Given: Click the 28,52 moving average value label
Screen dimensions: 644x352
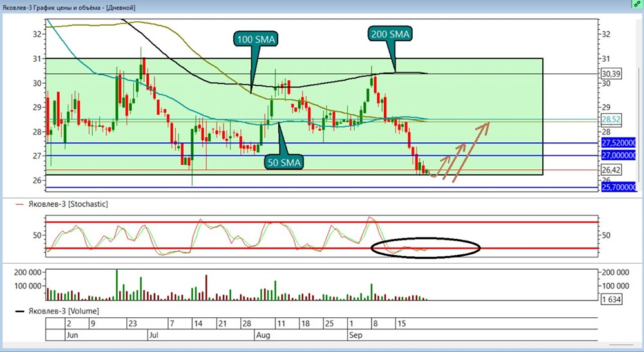Looking at the screenshot, I should (x=611, y=120).
